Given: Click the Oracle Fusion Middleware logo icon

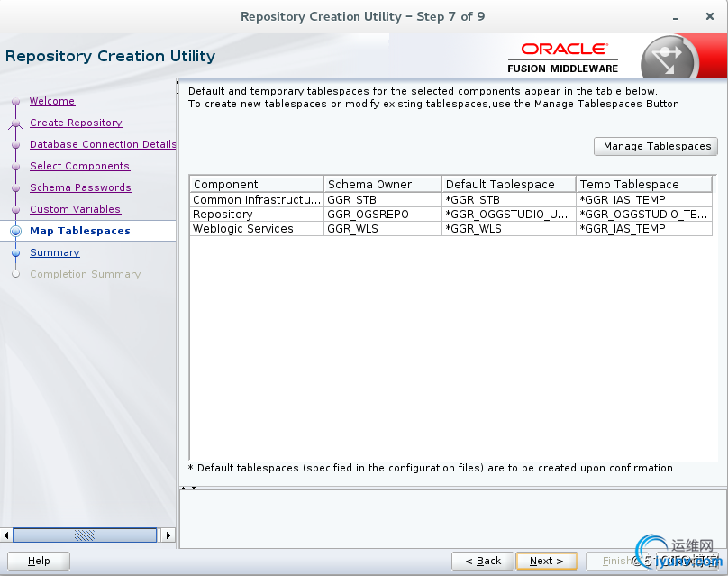Looking at the screenshot, I should pos(668,59).
